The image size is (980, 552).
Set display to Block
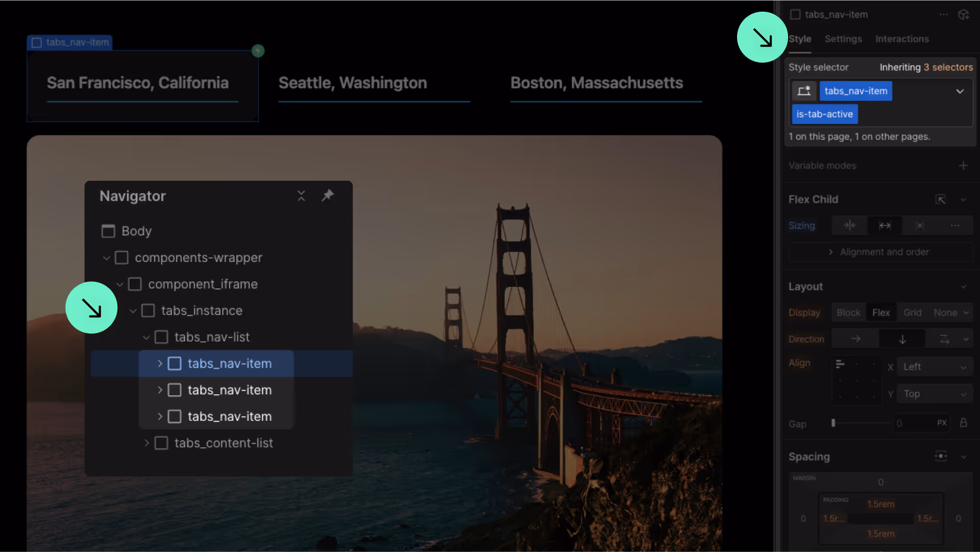(848, 313)
